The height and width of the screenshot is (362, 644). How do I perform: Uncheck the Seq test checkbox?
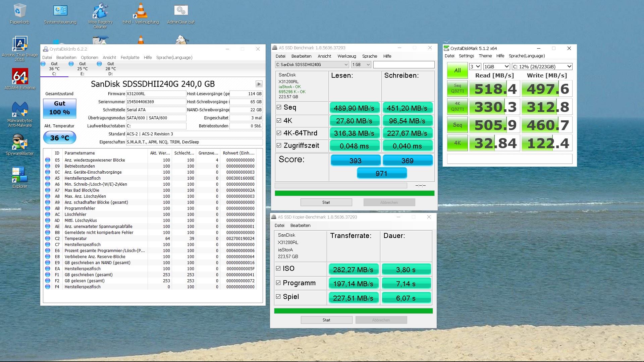pos(279,107)
